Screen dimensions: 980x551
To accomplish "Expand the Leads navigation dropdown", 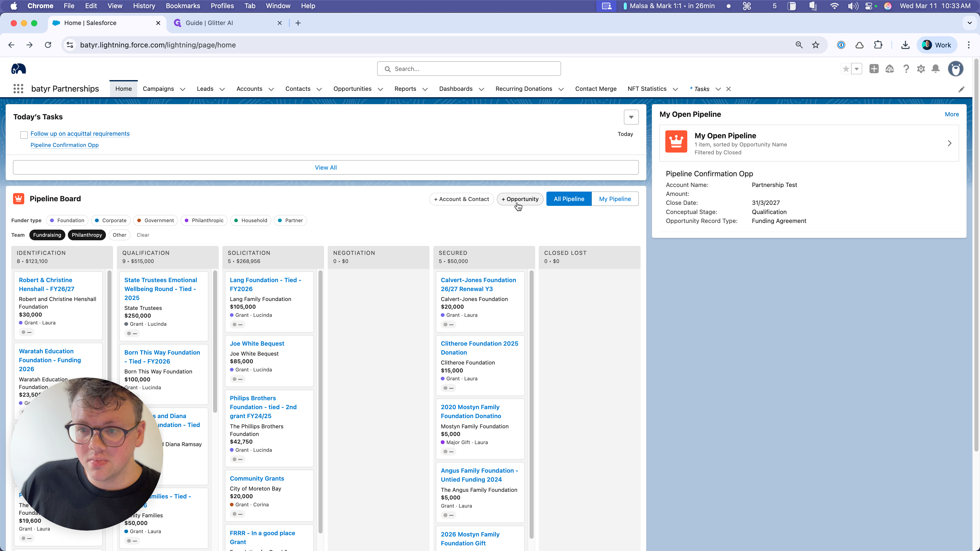I will click(222, 89).
